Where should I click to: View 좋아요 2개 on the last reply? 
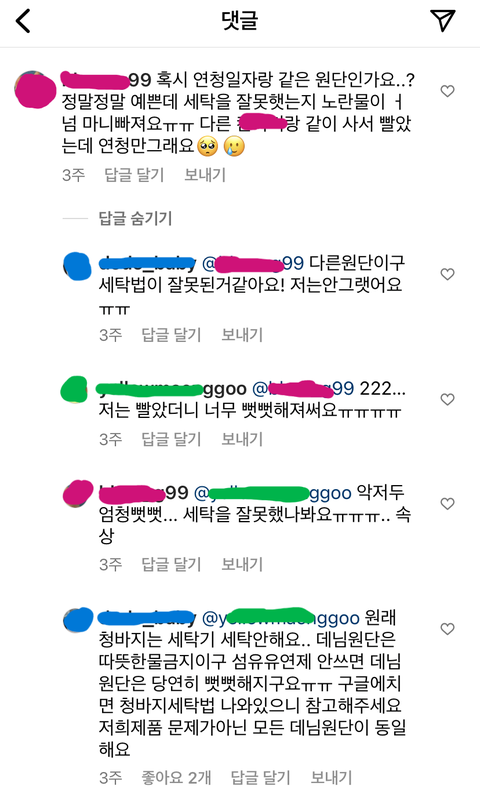[x=176, y=778]
